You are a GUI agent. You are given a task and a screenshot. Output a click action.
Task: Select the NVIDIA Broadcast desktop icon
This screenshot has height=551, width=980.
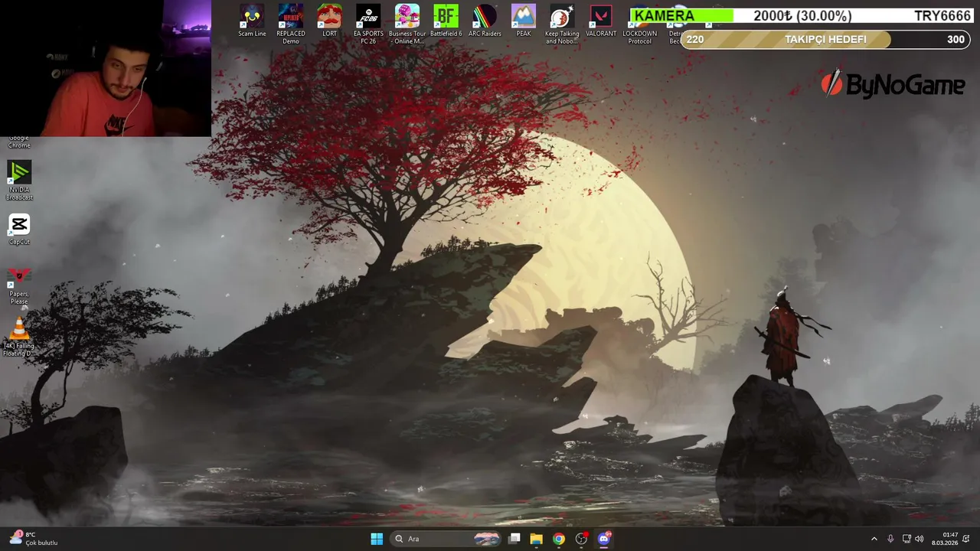(19, 181)
